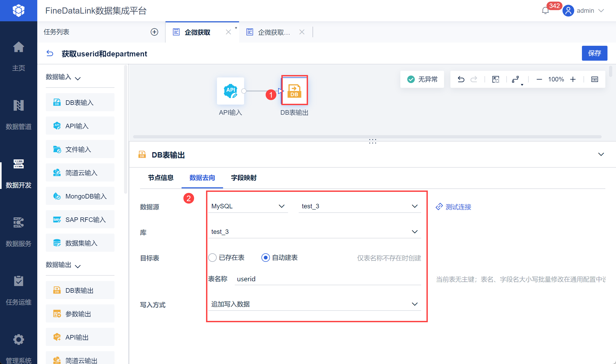The width and height of the screenshot is (616, 364).
Task: Select the 自动建表 radio option
Action: [265, 258]
